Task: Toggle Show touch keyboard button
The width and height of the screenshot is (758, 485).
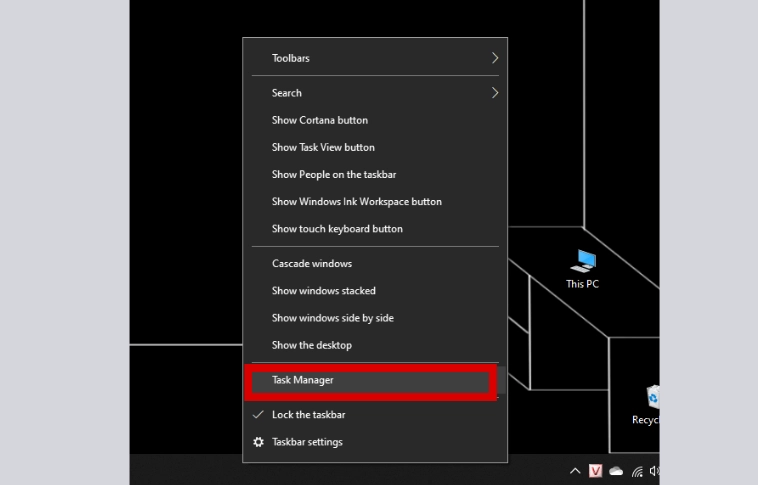Action: coord(375,229)
